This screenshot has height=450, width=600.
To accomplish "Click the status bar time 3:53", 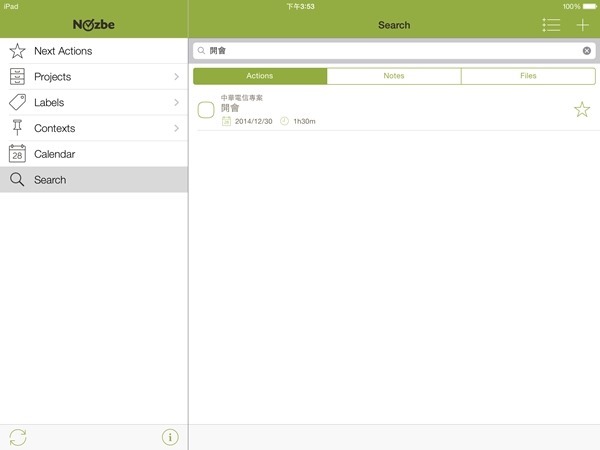I will pyautogui.click(x=301, y=7).
